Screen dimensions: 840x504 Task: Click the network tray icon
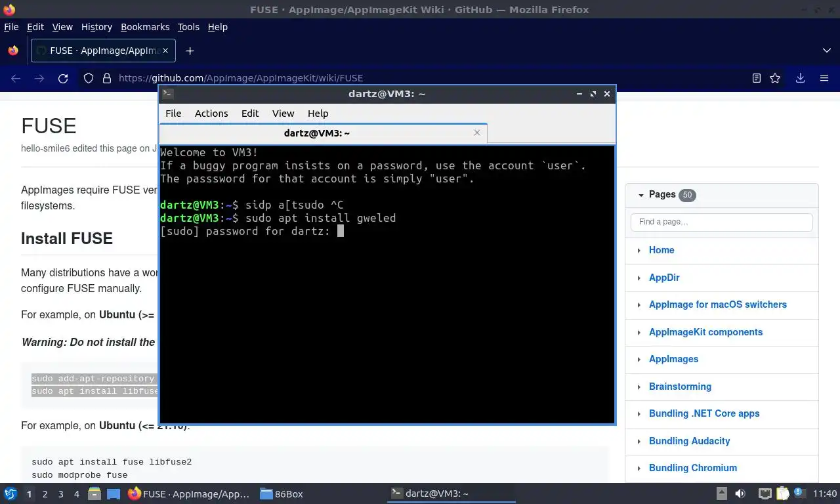tap(765, 493)
